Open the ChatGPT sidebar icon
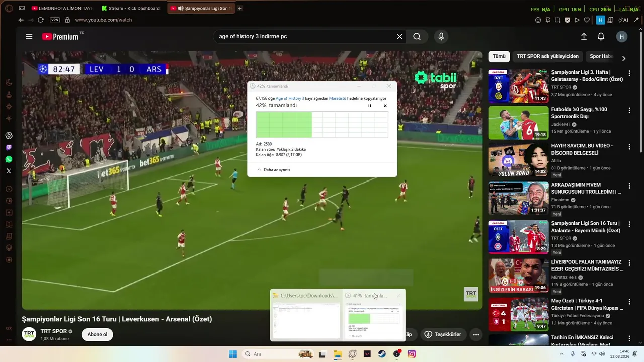Screen dimensions: 644x362 (9, 135)
